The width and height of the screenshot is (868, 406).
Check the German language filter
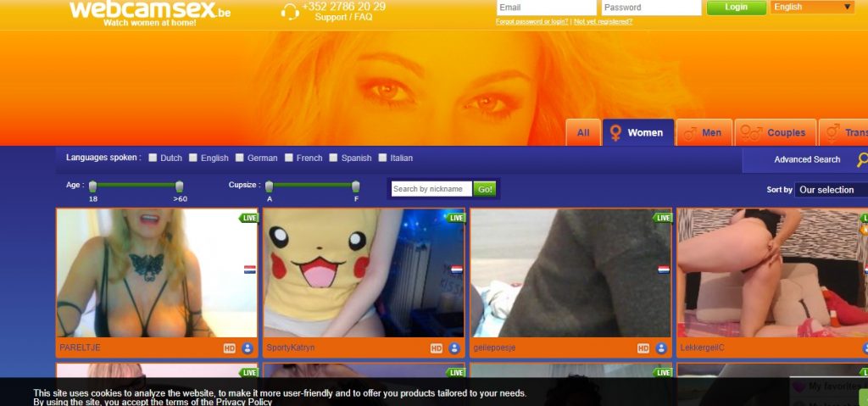tap(240, 158)
